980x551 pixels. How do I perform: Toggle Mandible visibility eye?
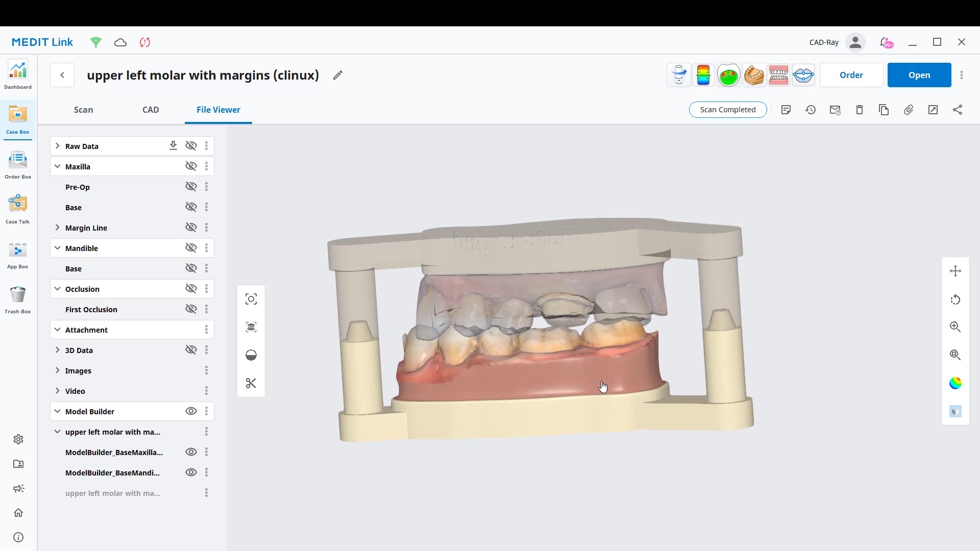pos(191,248)
